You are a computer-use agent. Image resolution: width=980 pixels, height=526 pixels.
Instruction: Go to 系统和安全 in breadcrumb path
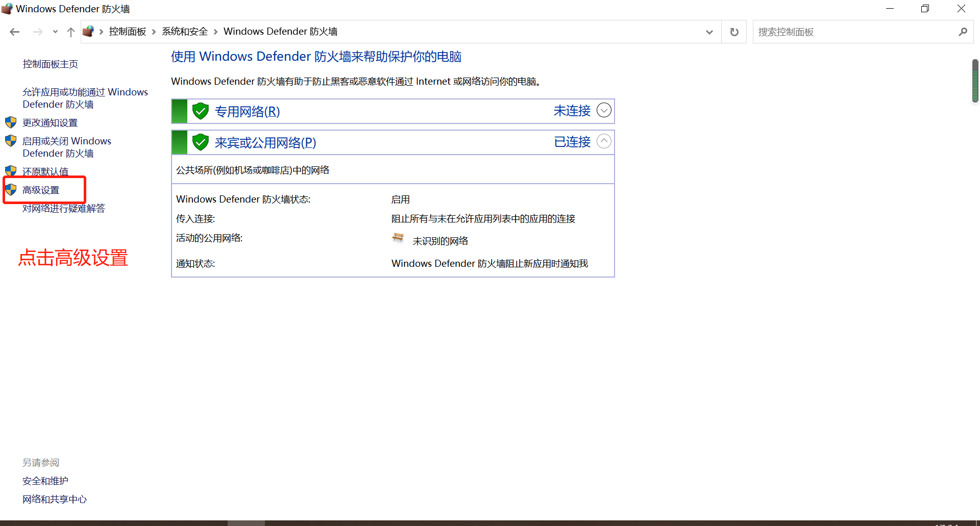(185, 32)
